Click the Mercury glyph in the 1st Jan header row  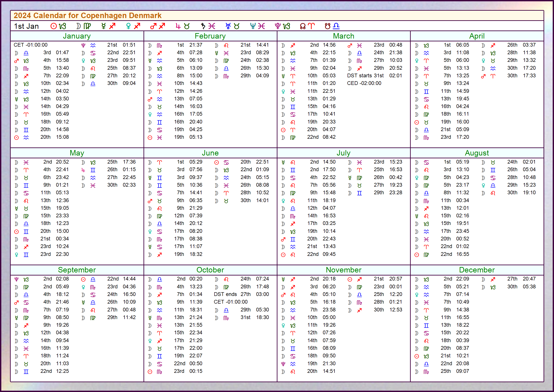(104, 26)
